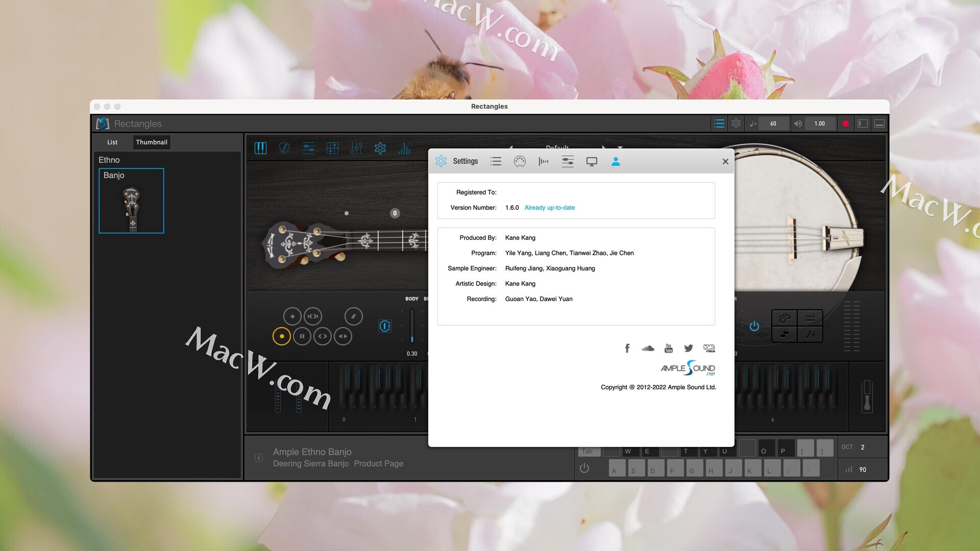The height and width of the screenshot is (551, 980).
Task: Open the Twitter link icon
Action: [x=689, y=348]
